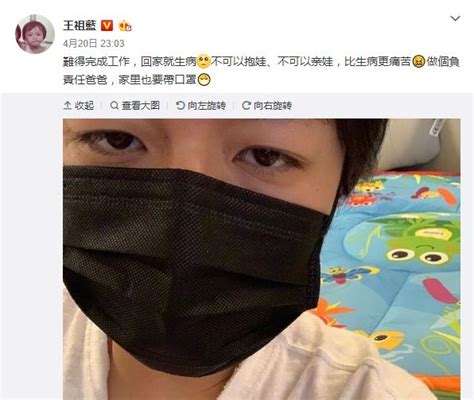Click the sick face emoji after 生病

[204, 62]
